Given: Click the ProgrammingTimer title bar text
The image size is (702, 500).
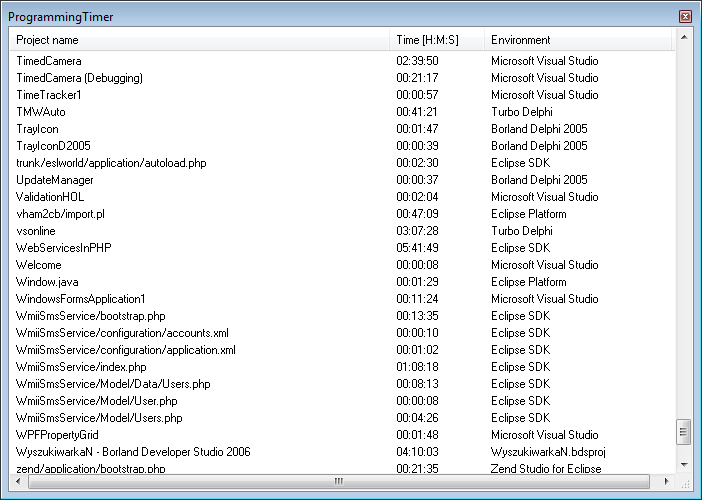Looking at the screenshot, I should [61, 17].
